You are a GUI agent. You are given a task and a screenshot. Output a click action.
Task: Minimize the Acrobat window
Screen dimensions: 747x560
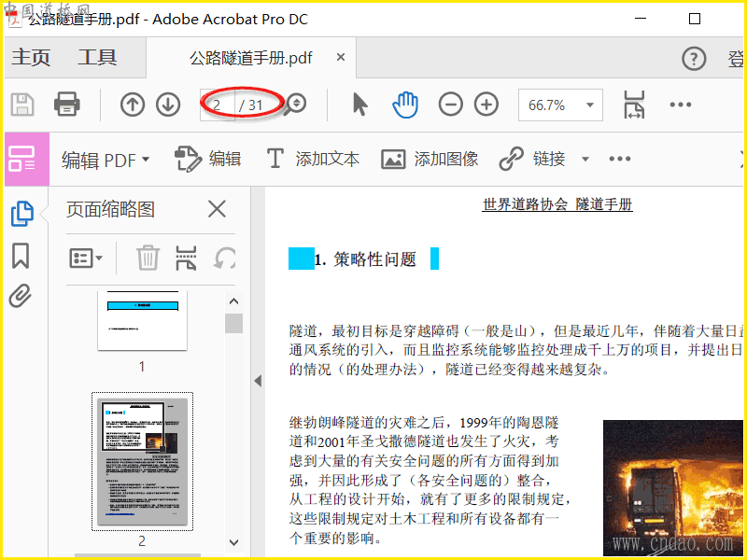click(641, 19)
